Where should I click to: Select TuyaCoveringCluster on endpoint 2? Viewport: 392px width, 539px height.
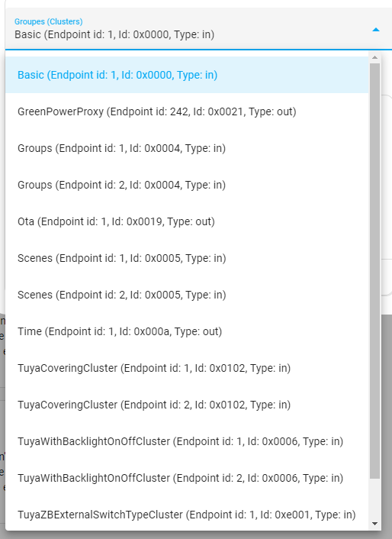pos(187,405)
